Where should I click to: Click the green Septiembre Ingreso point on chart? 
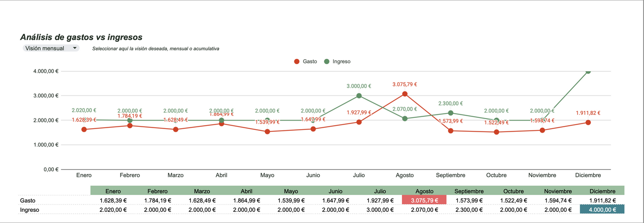tap(451, 113)
